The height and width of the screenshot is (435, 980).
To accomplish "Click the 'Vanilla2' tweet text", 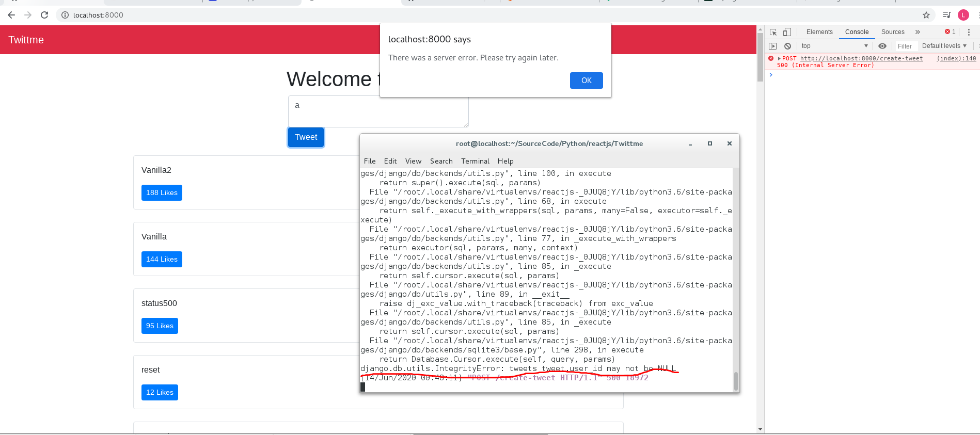I will [156, 170].
